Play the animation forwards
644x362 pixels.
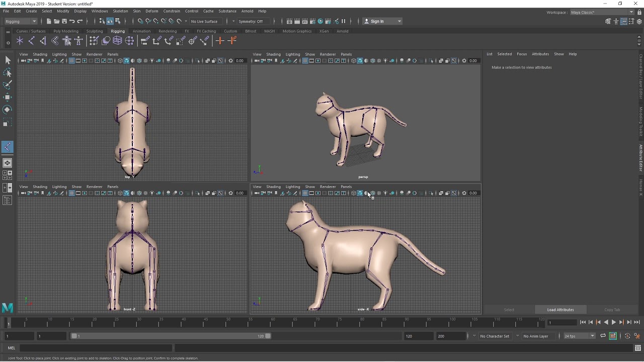coord(613,322)
